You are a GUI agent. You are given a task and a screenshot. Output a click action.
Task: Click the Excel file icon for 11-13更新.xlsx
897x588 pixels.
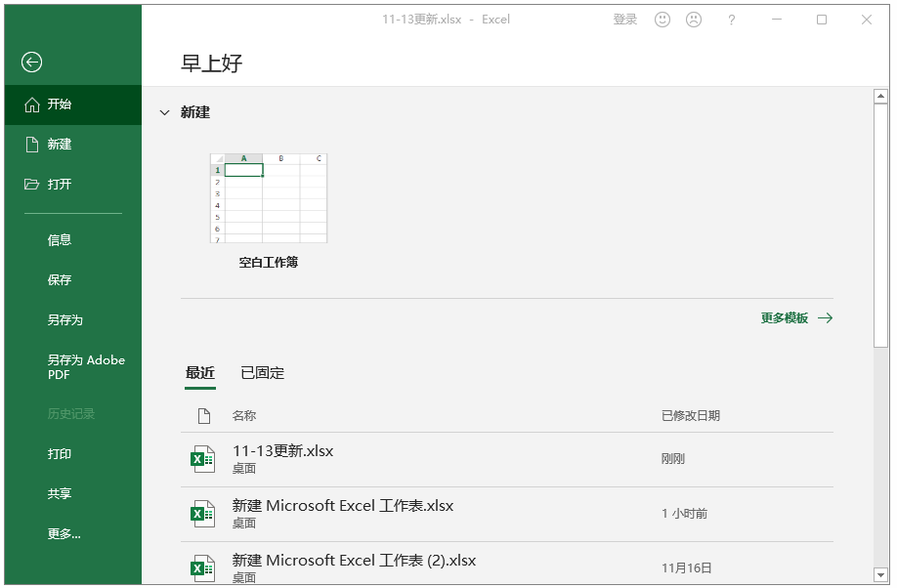pyautogui.click(x=202, y=459)
